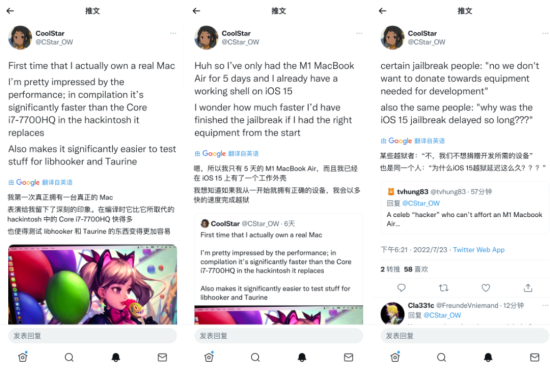Open home tab in the right panel
This screenshot has width=550, height=370.
(x=395, y=357)
